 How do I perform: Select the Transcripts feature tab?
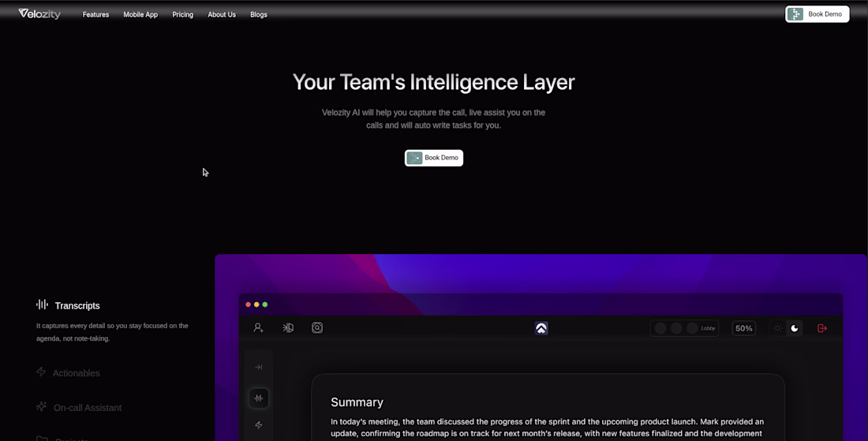[x=77, y=305]
